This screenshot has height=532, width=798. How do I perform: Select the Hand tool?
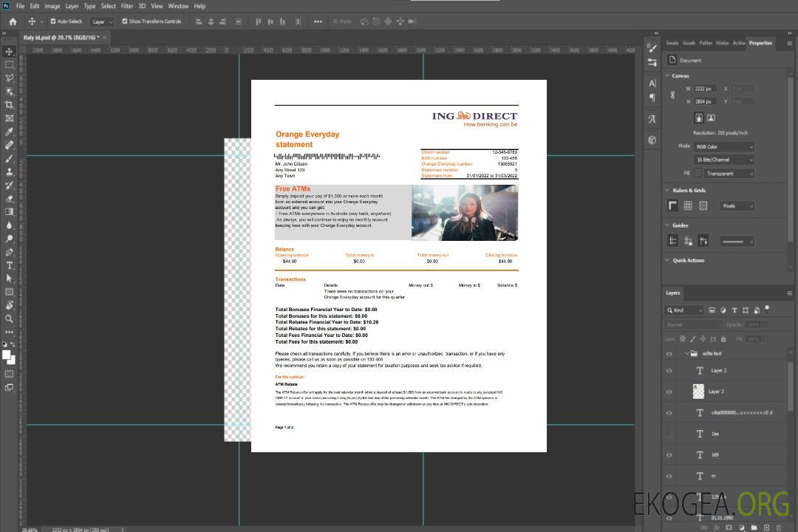9,305
